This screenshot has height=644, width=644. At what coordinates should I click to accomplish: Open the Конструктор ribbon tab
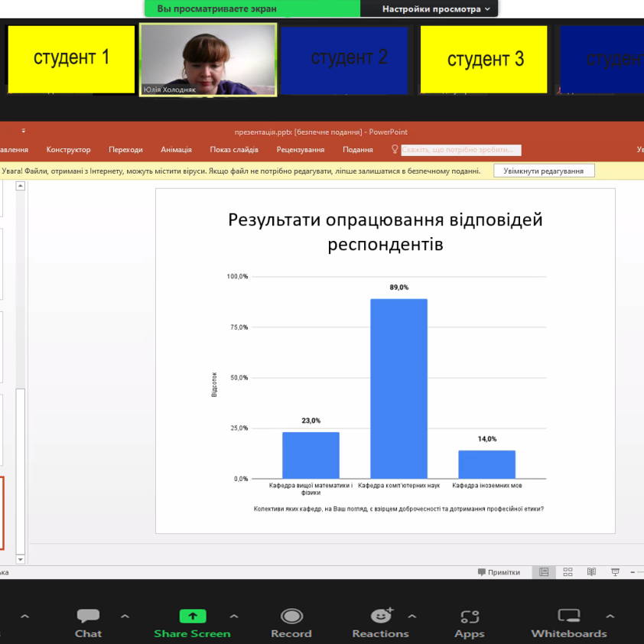point(68,149)
